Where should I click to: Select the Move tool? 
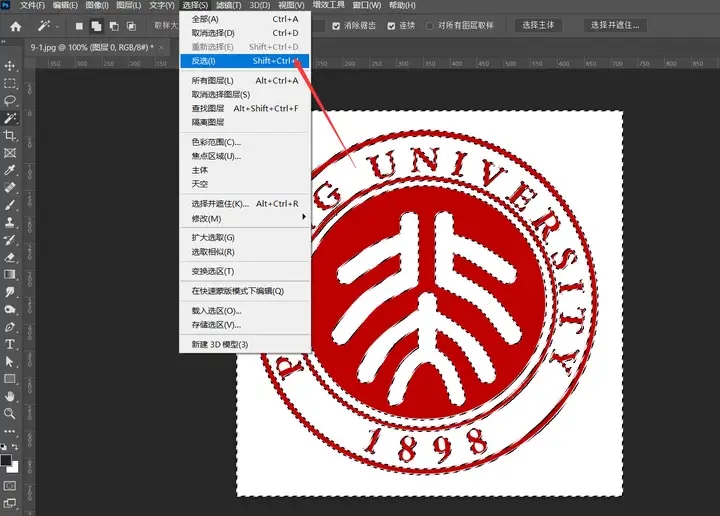pos(10,66)
